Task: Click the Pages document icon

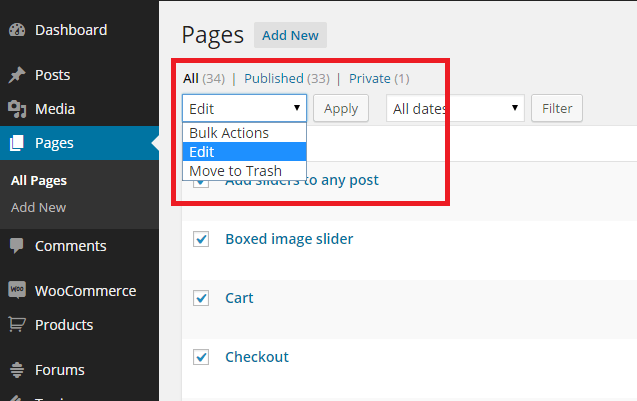Action: click(17, 143)
